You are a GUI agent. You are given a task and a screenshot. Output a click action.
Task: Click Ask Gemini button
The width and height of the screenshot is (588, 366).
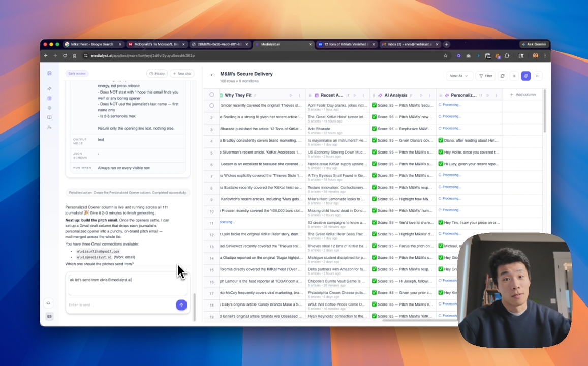click(x=534, y=44)
